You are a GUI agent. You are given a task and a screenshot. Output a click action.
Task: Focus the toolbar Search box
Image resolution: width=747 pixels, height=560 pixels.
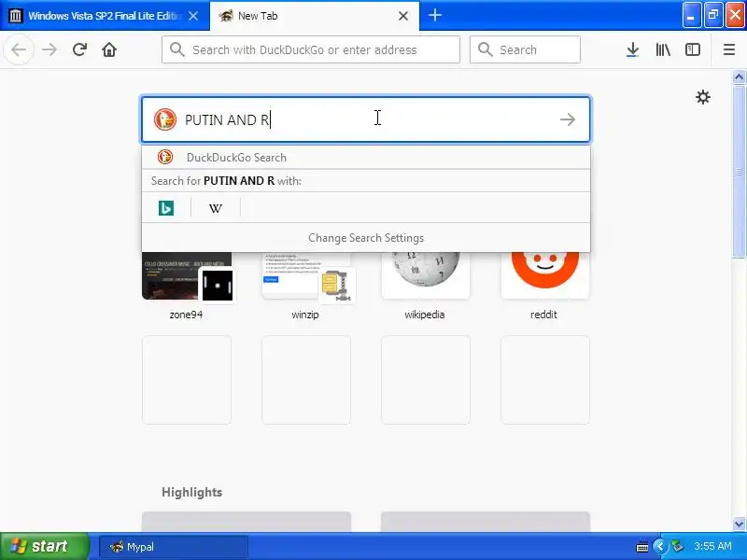point(525,49)
